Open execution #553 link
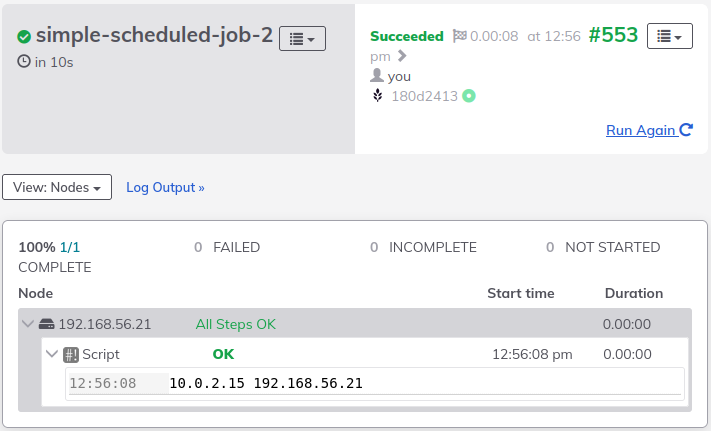Image resolution: width=711 pixels, height=431 pixels. click(613, 35)
